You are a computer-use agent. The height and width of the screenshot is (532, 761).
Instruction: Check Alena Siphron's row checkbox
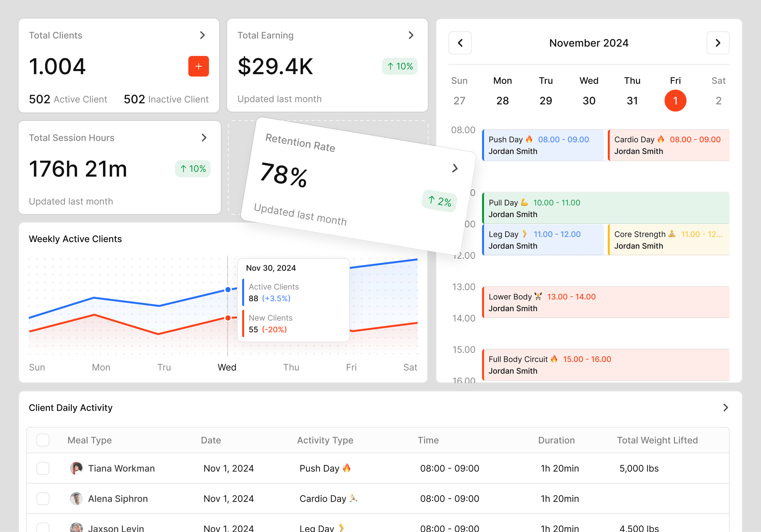pyautogui.click(x=43, y=498)
